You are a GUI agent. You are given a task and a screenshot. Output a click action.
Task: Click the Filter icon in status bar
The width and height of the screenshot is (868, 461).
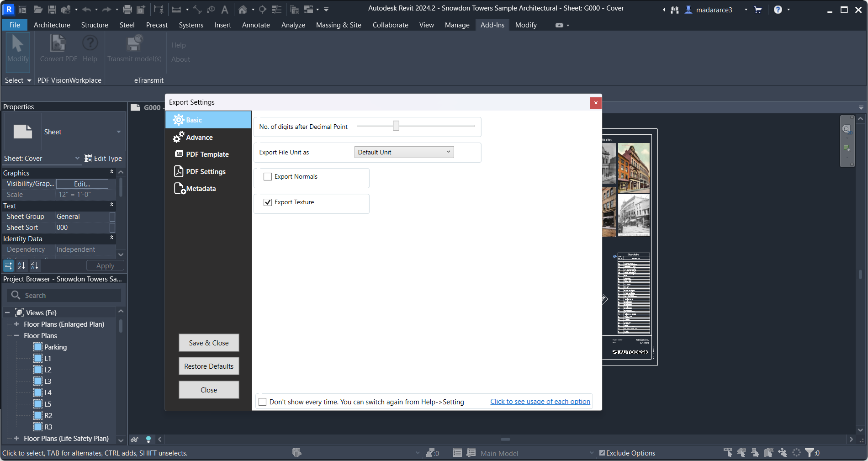810,453
